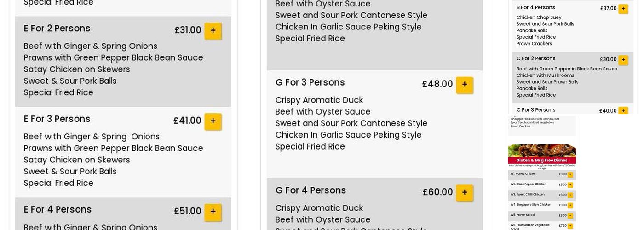Image resolution: width=644 pixels, height=230 pixels.
Task: Add C For 2 Persons to order
Action: pos(623,60)
